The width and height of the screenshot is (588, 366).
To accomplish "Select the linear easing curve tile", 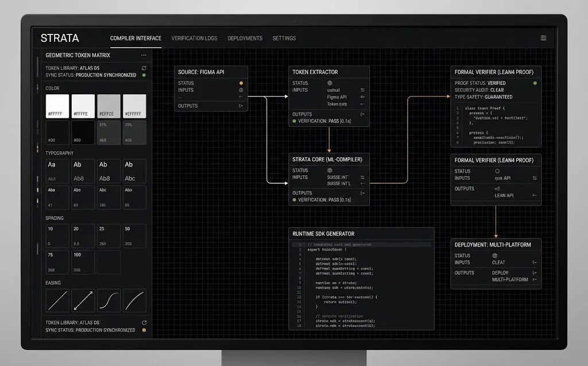I will click(57, 300).
